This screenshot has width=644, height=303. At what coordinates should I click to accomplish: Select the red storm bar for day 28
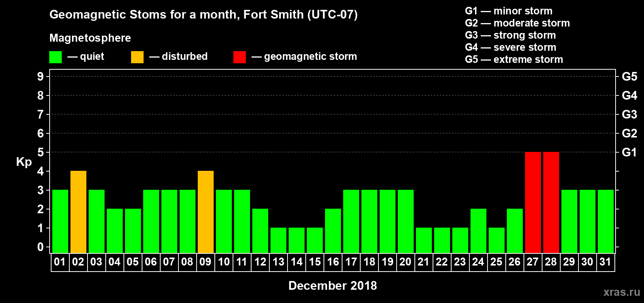tap(551, 202)
